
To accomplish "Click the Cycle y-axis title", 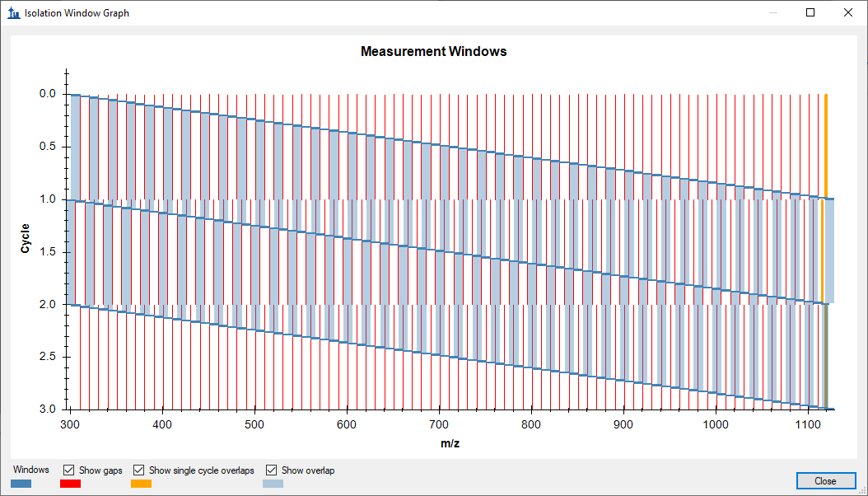I will tap(26, 238).
